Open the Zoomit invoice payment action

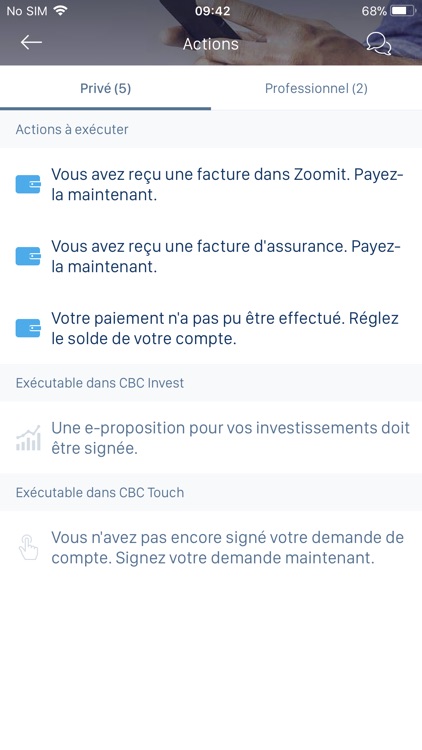coord(211,185)
